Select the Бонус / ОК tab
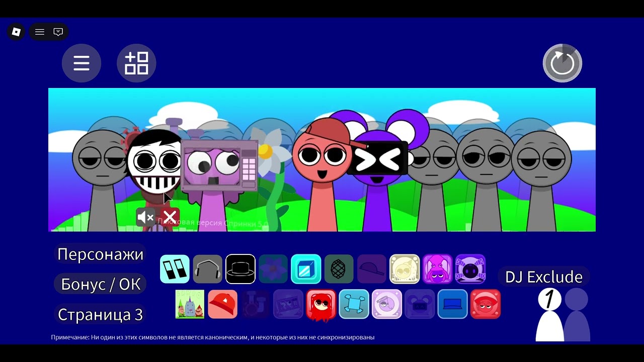Viewport: 644px width, 362px height. tap(101, 284)
